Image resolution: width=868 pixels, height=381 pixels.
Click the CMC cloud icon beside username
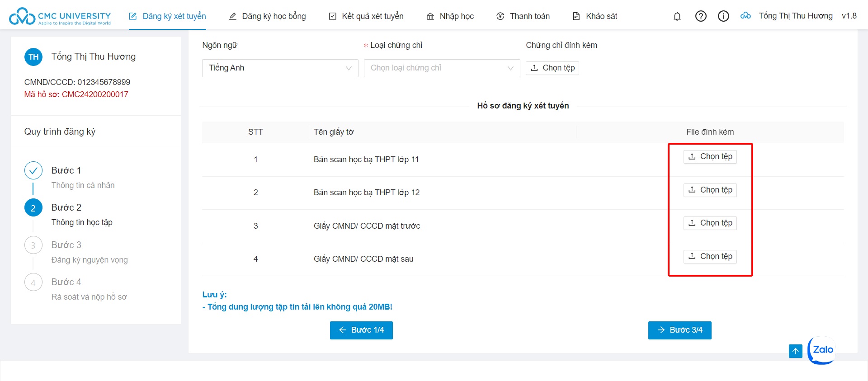(745, 16)
